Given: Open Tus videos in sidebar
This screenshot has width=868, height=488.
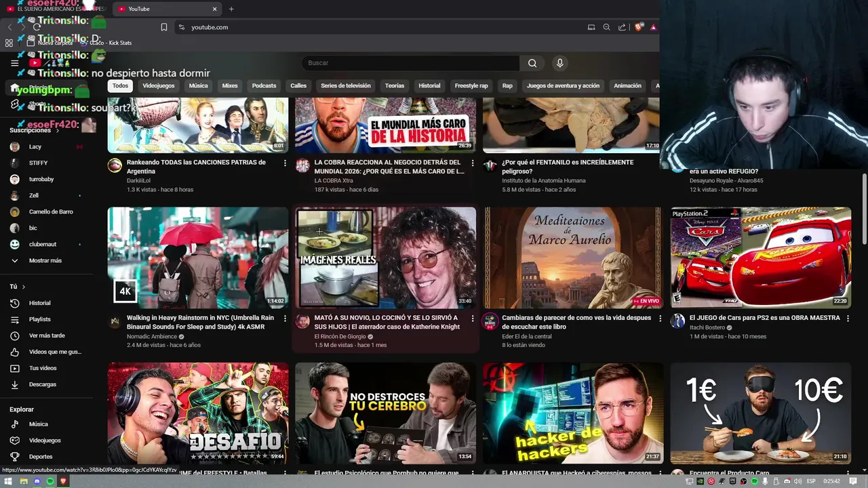Looking at the screenshot, I should pos(44,368).
